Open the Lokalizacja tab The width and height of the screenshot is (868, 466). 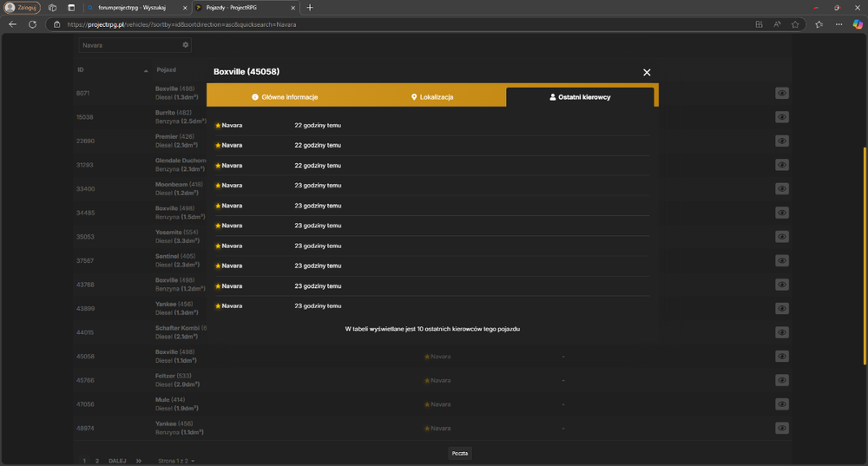[431, 97]
